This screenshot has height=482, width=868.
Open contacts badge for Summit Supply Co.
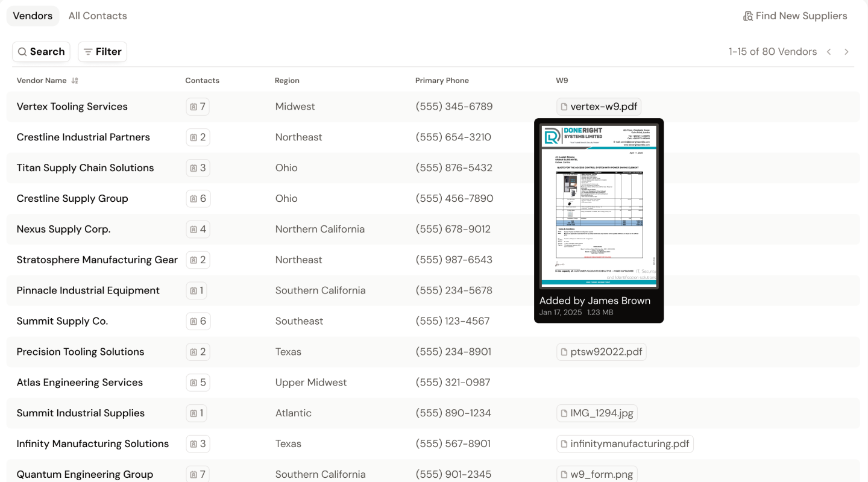(x=198, y=321)
